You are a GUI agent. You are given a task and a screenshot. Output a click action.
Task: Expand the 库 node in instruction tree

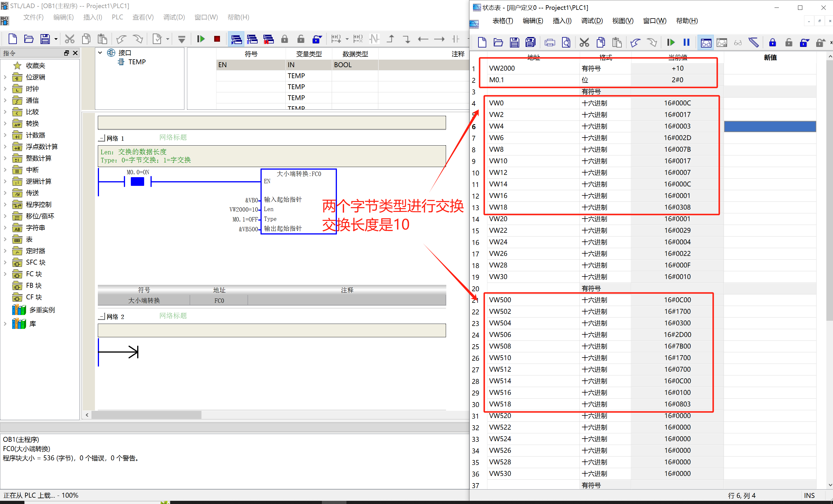(5, 323)
